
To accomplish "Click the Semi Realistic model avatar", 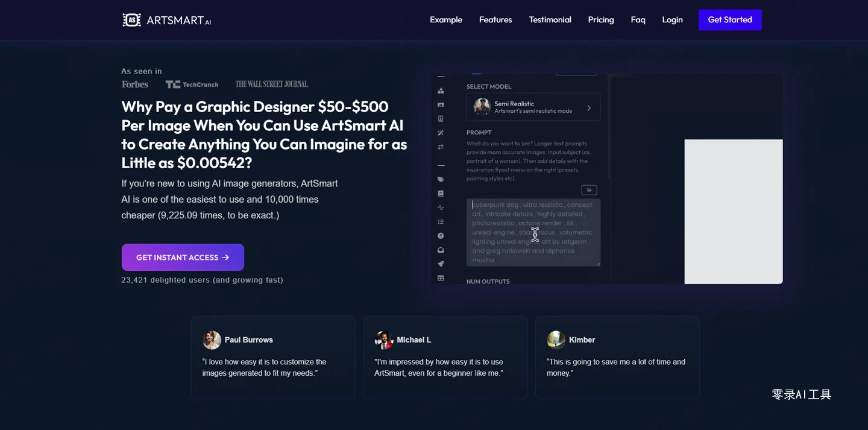I will point(482,107).
